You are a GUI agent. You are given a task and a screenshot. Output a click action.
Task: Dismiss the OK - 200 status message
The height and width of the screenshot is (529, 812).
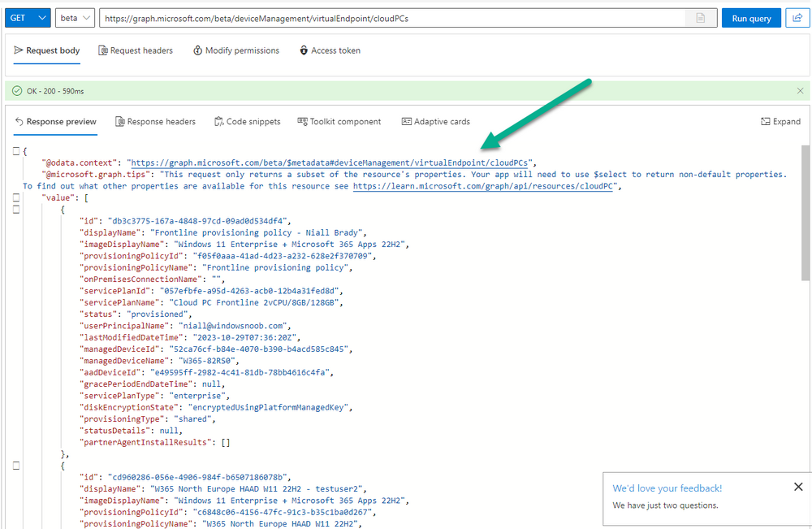[800, 91]
